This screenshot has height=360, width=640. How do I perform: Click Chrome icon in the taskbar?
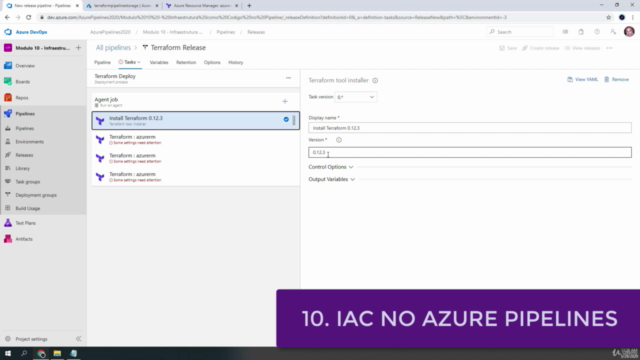pos(41,353)
